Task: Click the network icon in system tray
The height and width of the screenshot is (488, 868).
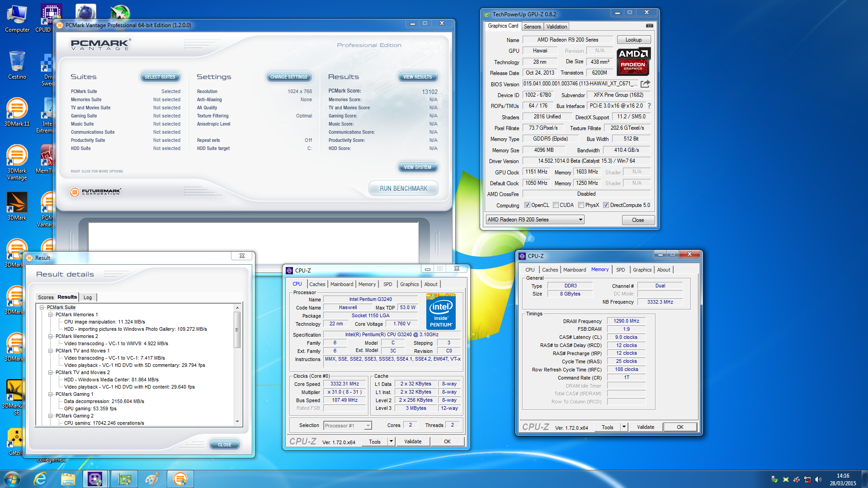Action: pos(807,479)
